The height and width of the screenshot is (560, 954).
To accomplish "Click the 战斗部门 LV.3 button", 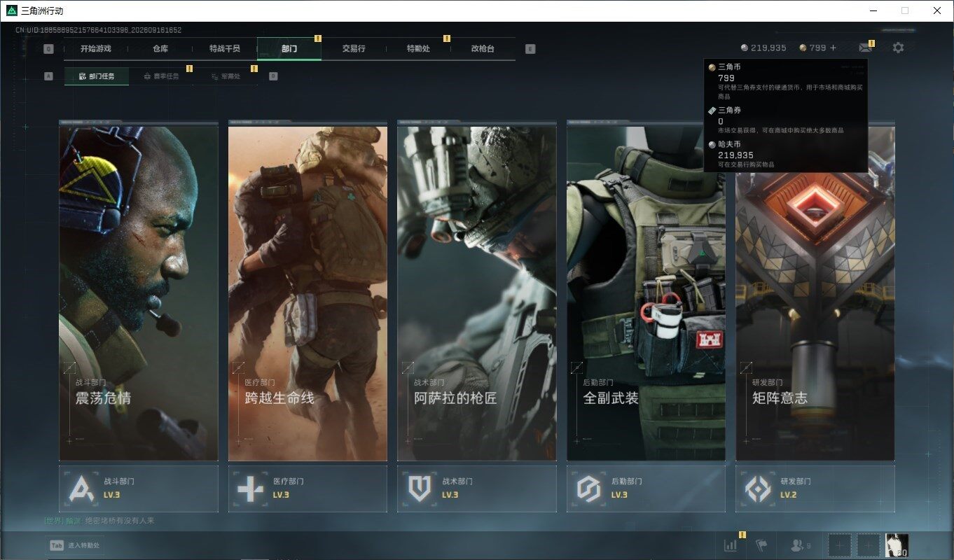I will click(x=139, y=489).
